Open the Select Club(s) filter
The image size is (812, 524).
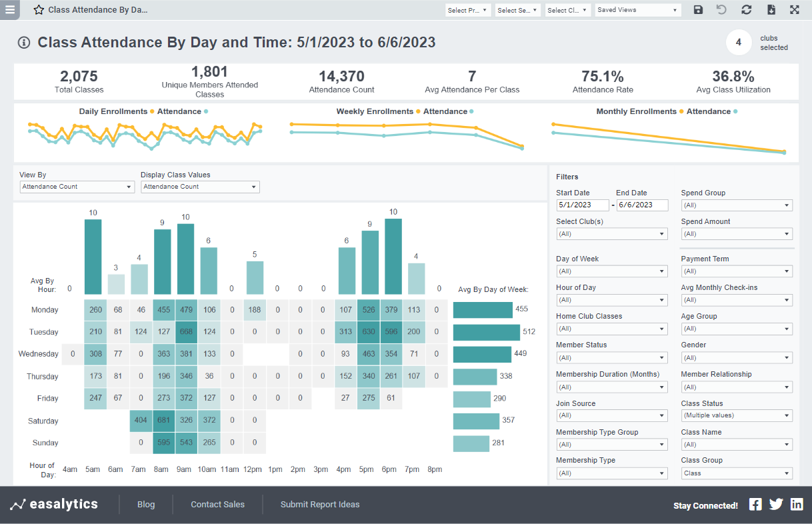[x=612, y=233]
